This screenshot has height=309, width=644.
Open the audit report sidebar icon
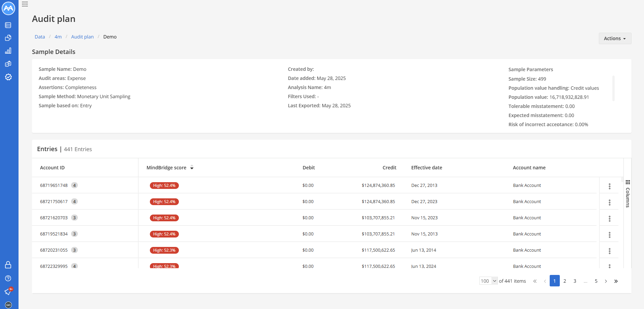pos(8,64)
